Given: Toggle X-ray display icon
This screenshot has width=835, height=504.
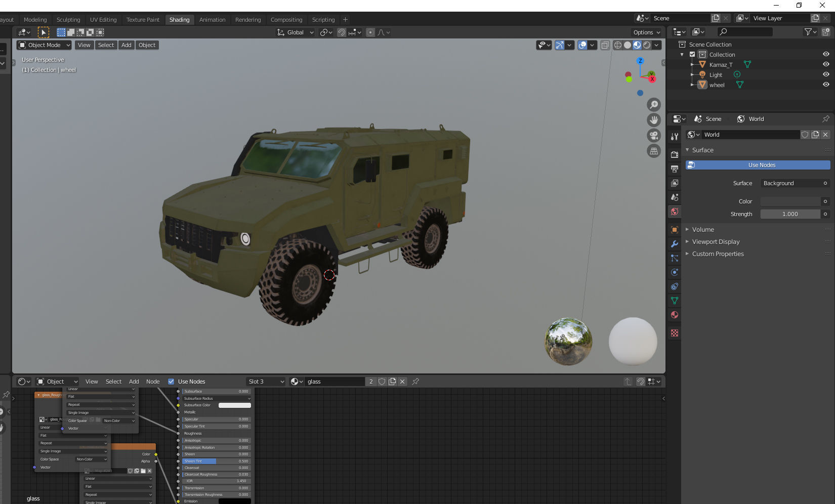Looking at the screenshot, I should [605, 45].
